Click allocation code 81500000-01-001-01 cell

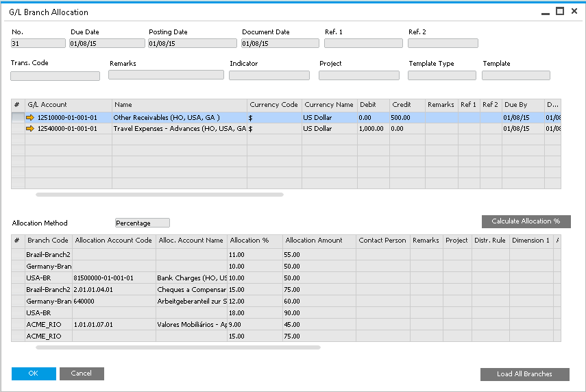114,278
